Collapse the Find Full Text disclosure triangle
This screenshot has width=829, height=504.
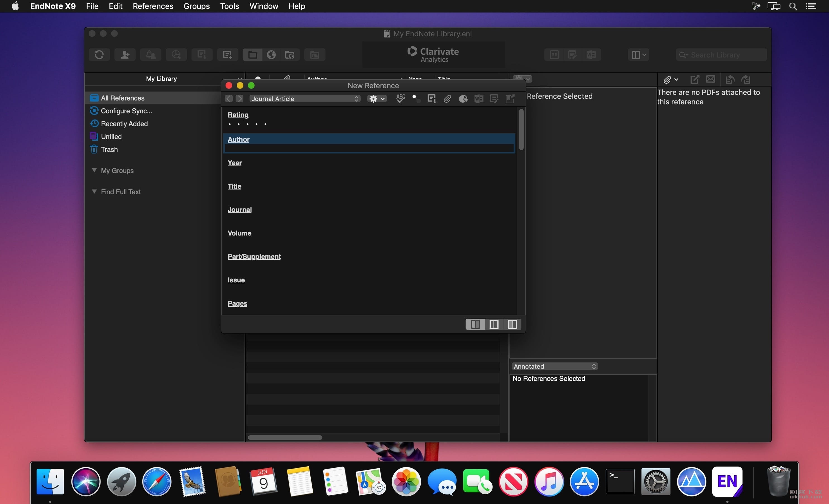click(94, 191)
